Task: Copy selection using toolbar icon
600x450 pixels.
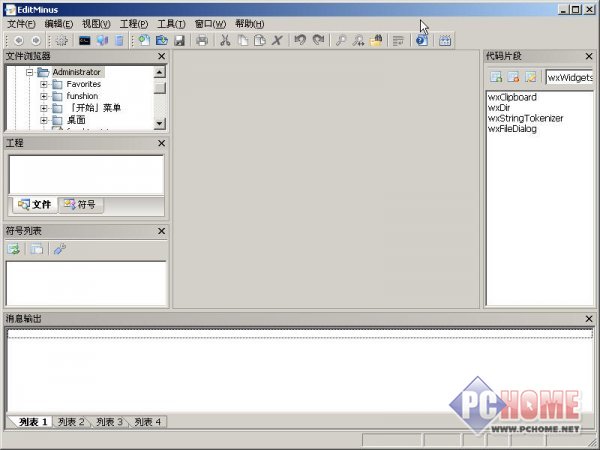Action: (243, 40)
